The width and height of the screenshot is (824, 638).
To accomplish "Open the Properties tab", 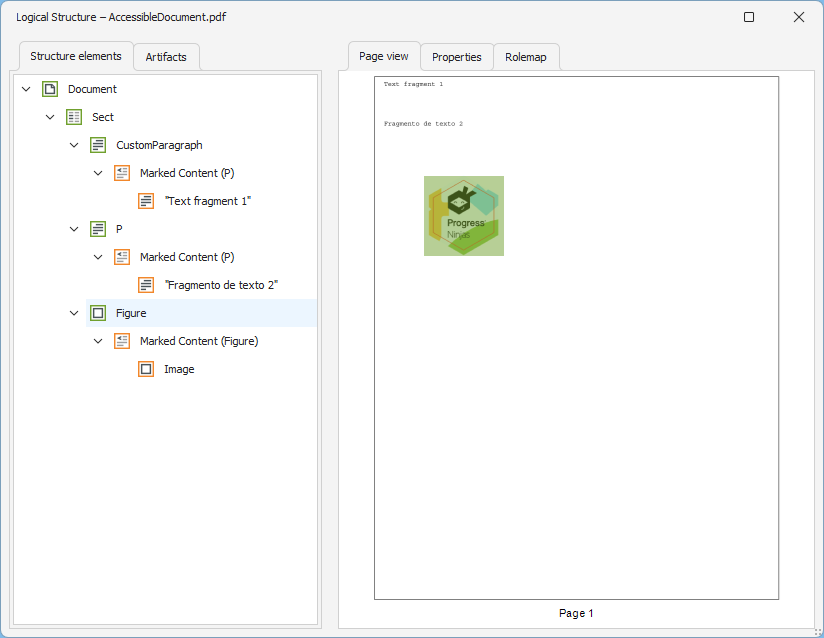I will point(456,57).
